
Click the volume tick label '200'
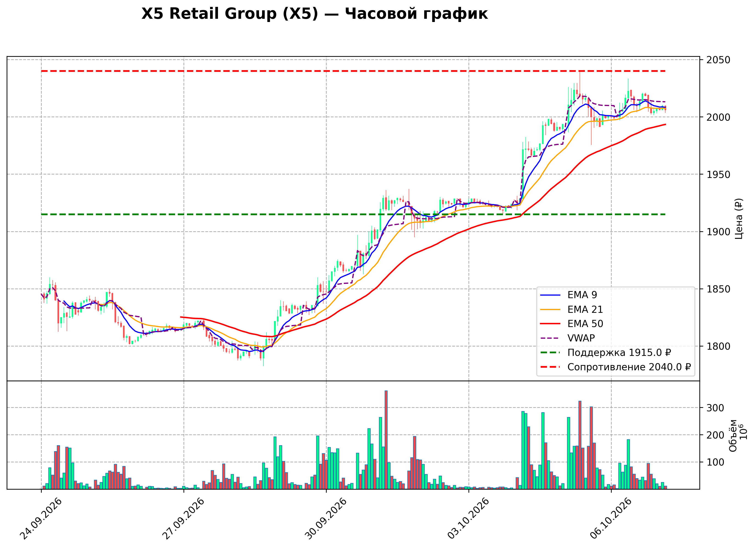click(x=716, y=435)
